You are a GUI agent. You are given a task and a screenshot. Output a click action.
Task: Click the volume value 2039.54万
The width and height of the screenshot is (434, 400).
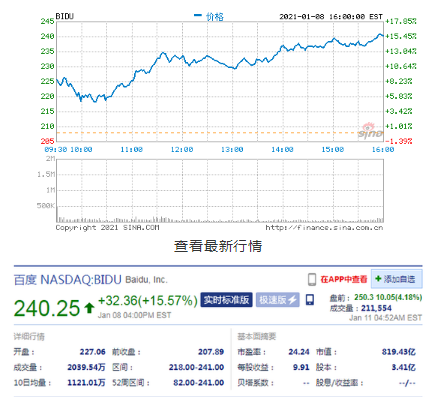pos(86,367)
